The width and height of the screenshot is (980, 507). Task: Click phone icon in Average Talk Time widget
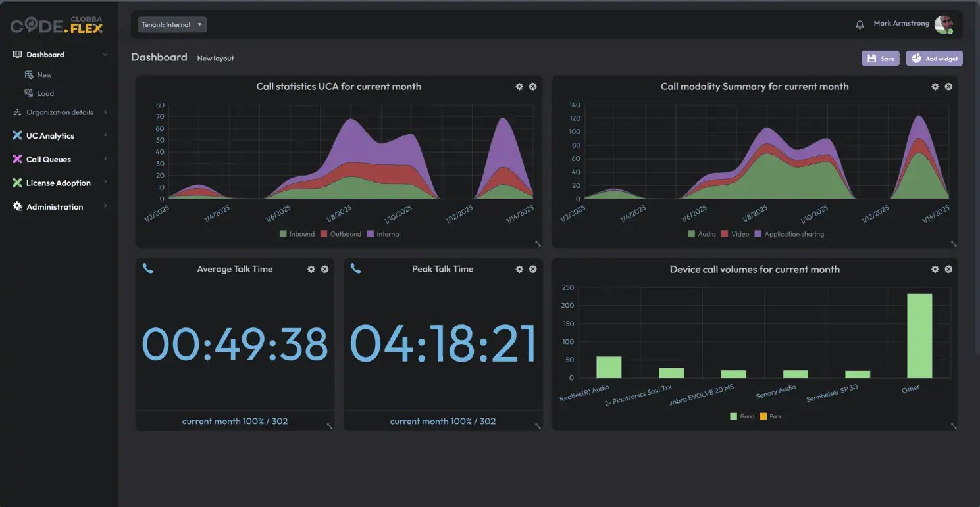(148, 268)
